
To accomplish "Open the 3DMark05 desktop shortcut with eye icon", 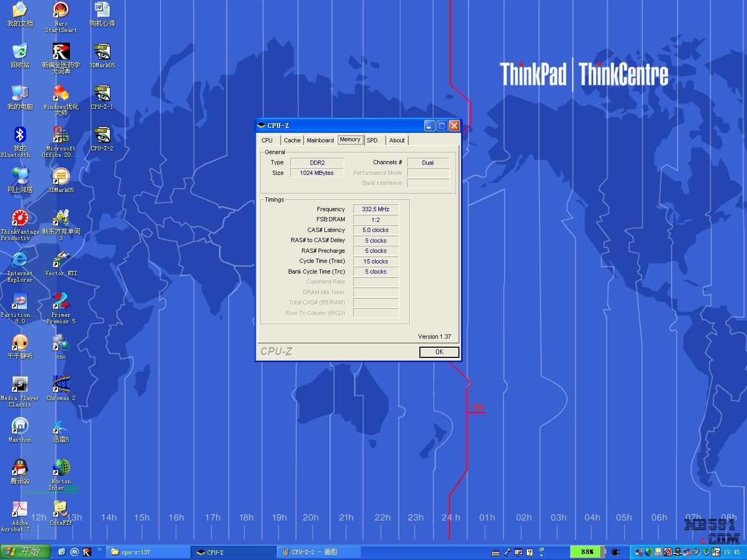I will coord(102,53).
